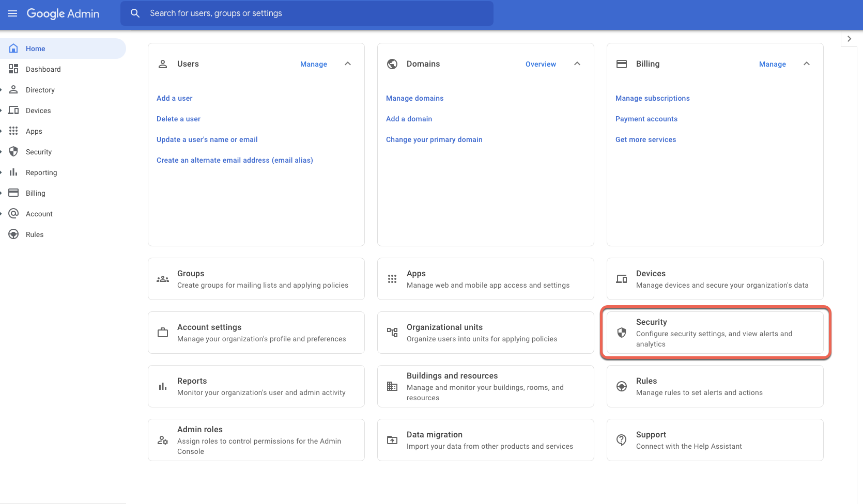
Task: Click the Data migration folder icon
Action: click(x=392, y=440)
